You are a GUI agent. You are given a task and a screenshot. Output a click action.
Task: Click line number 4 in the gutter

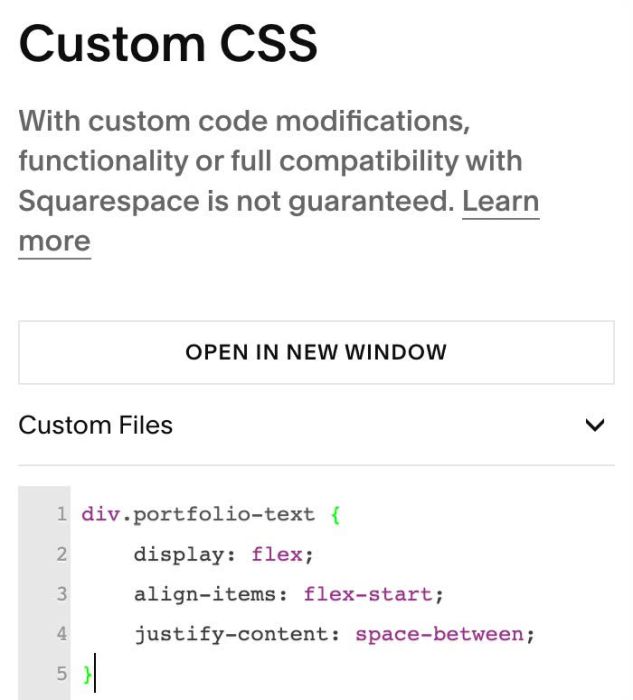coord(62,634)
